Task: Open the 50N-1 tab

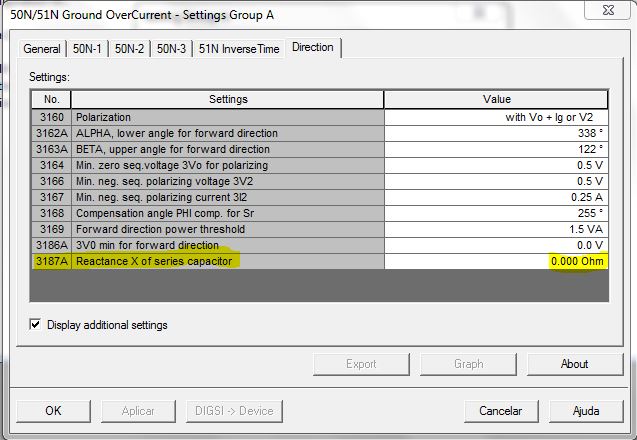Action: tap(88, 49)
